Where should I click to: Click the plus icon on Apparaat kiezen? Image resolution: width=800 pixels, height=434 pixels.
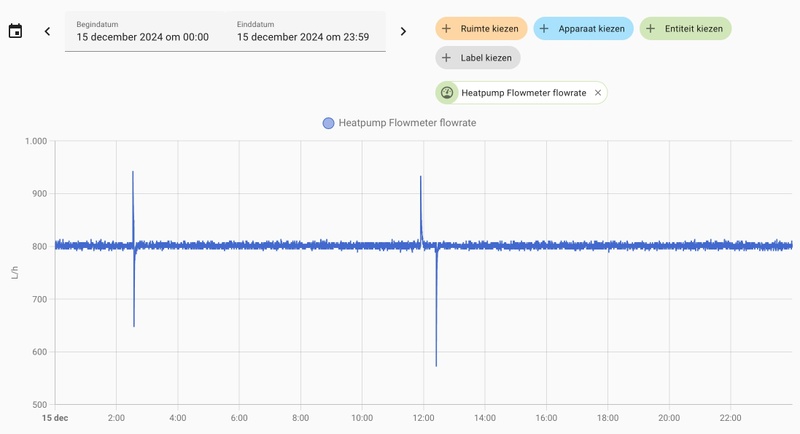click(x=544, y=29)
